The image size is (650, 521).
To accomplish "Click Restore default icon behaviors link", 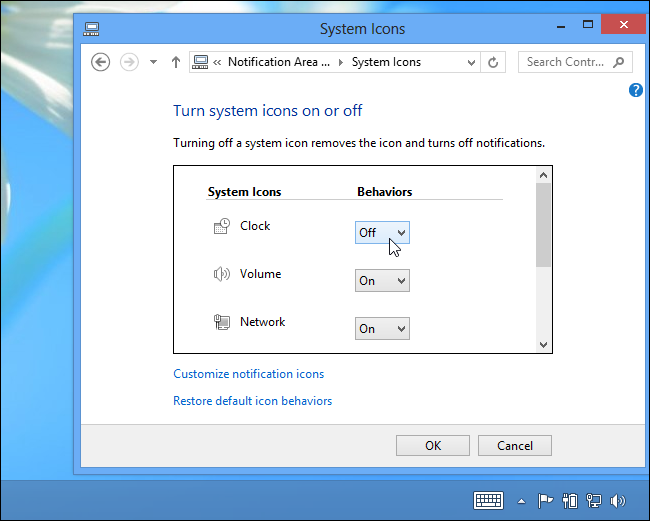I will tap(253, 401).
